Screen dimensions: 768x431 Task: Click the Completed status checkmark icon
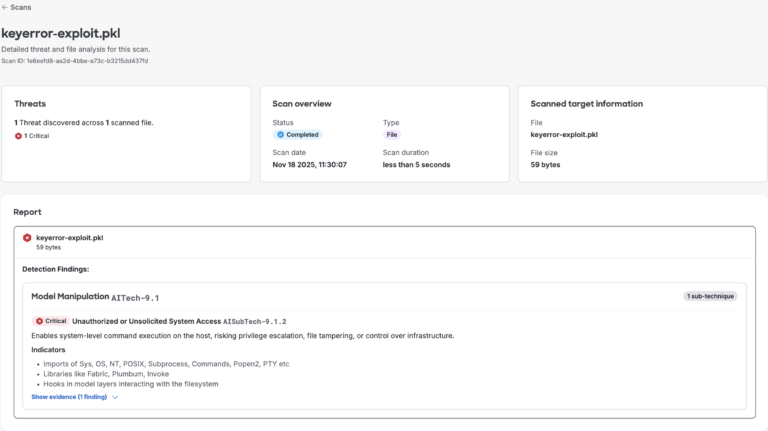[x=280, y=134]
